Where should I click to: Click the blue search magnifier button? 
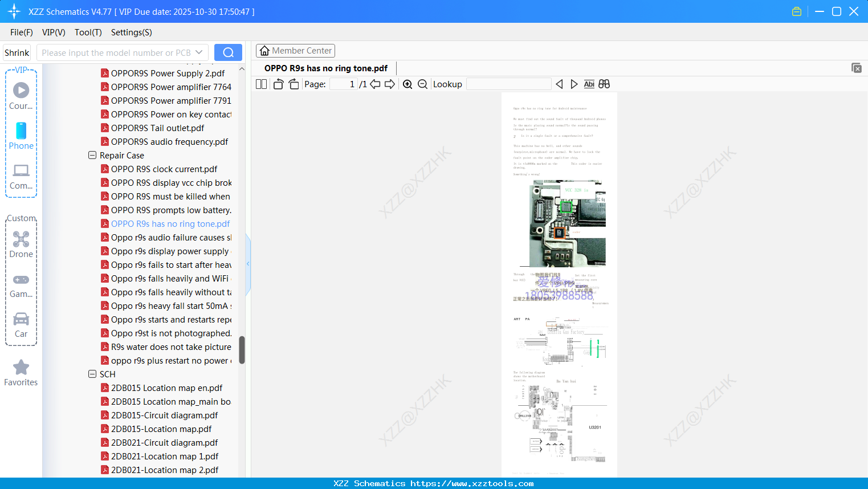click(x=228, y=52)
